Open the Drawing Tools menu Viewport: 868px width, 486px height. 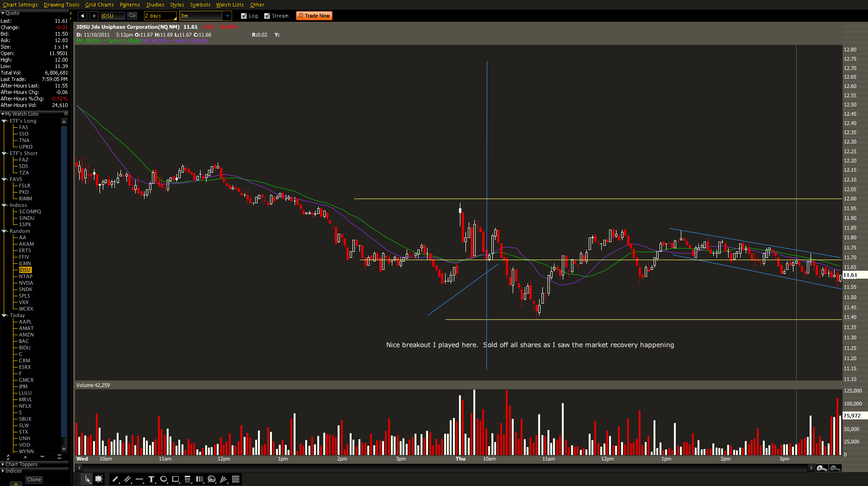[x=62, y=5]
